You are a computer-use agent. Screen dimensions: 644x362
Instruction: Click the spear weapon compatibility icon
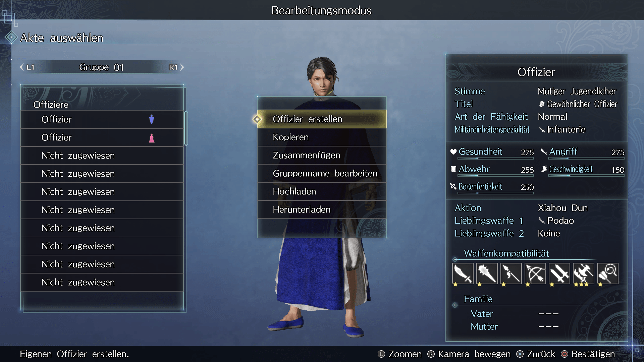[511, 274]
